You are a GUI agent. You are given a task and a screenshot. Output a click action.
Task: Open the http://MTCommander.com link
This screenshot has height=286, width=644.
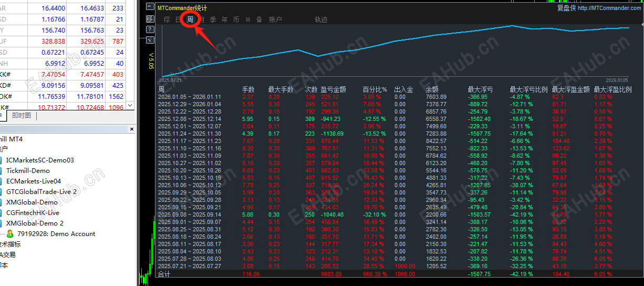(x=609, y=8)
